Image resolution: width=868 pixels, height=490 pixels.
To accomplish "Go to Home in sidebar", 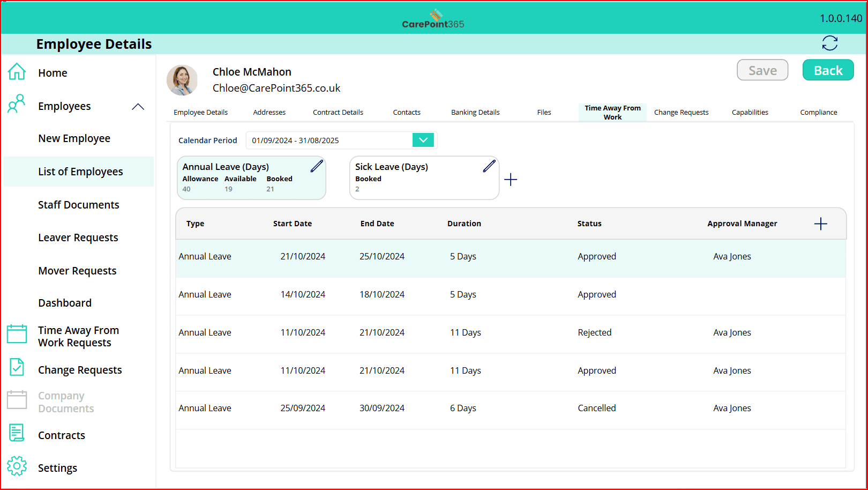I will (53, 73).
